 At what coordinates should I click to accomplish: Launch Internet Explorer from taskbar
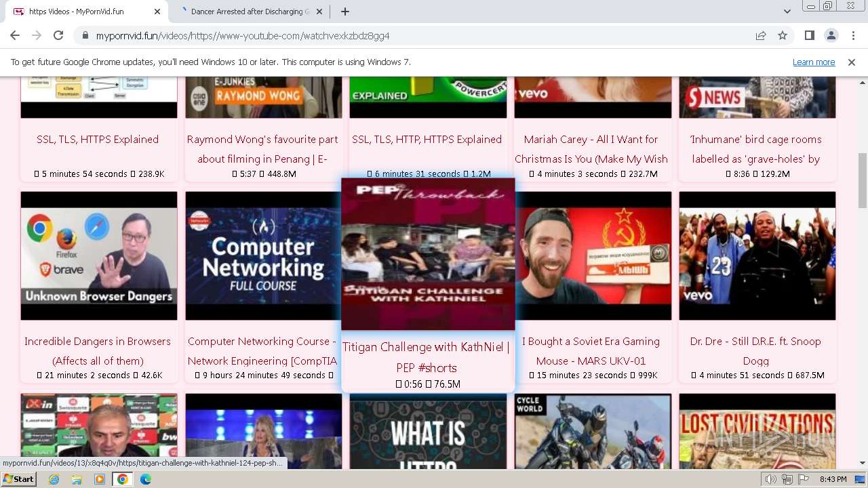[54, 479]
